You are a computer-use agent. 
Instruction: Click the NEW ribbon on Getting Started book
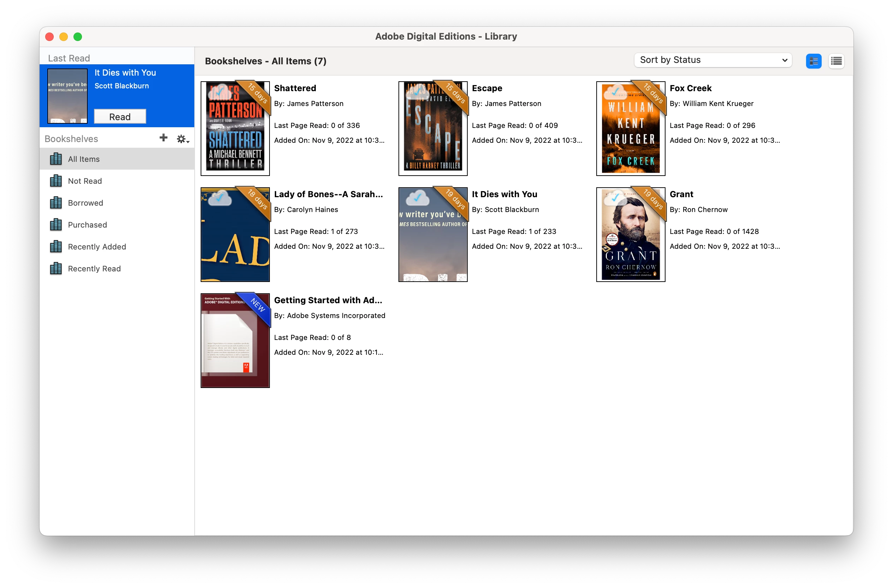(258, 305)
